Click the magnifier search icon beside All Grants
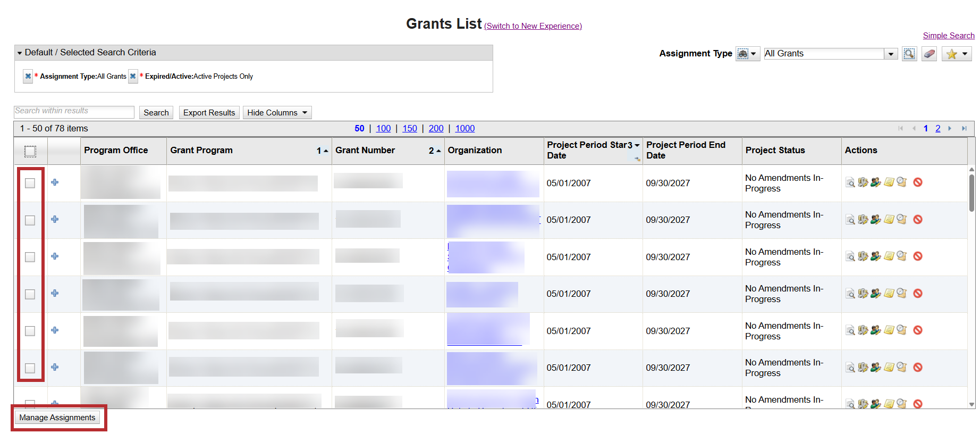Screen dimensions: 980x433 [x=909, y=54]
